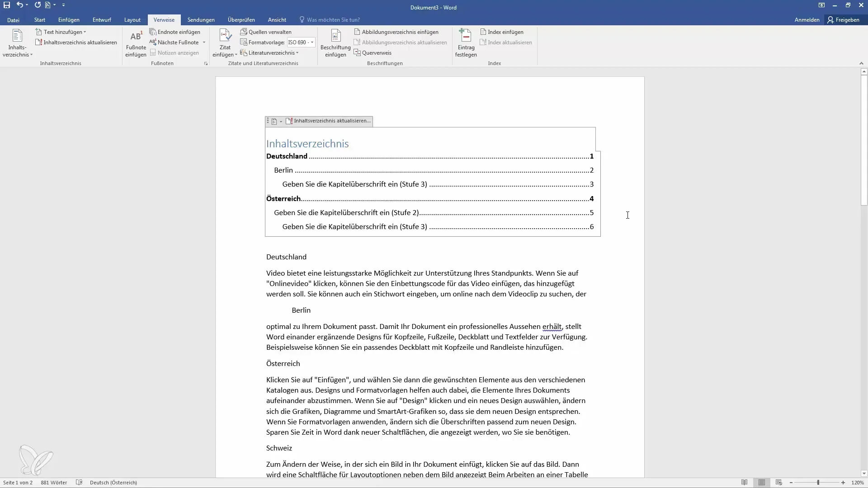Switch to the Ansicht tab
The image size is (868, 488).
(x=277, y=20)
